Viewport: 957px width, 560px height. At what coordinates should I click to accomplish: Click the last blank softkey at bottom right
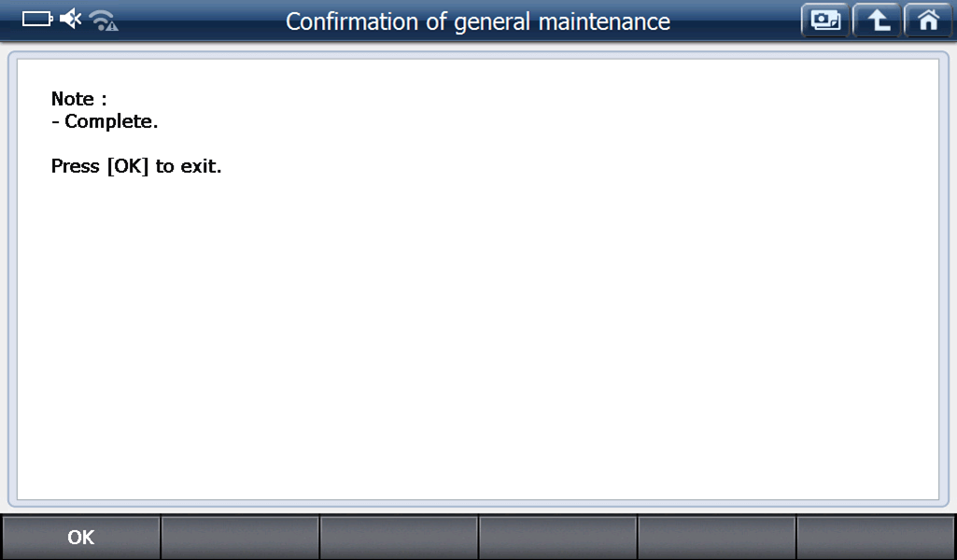(876, 538)
